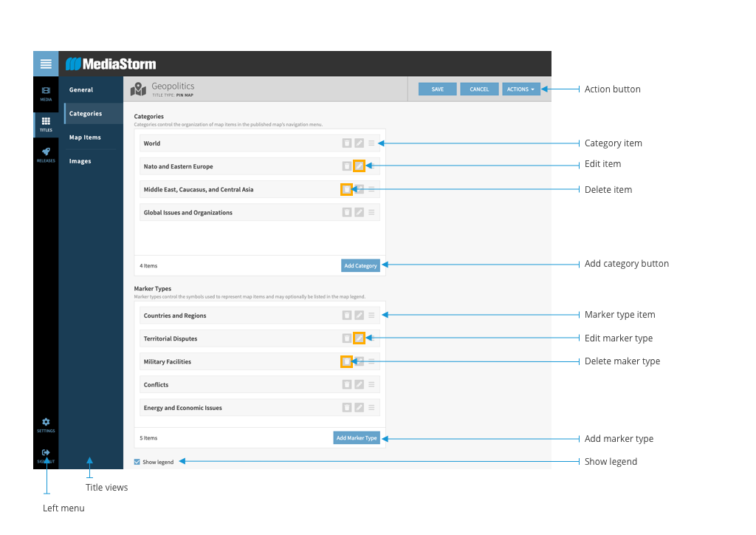The height and width of the screenshot is (535, 756).
Task: Edit the Conflicts marker type
Action: coord(359,384)
